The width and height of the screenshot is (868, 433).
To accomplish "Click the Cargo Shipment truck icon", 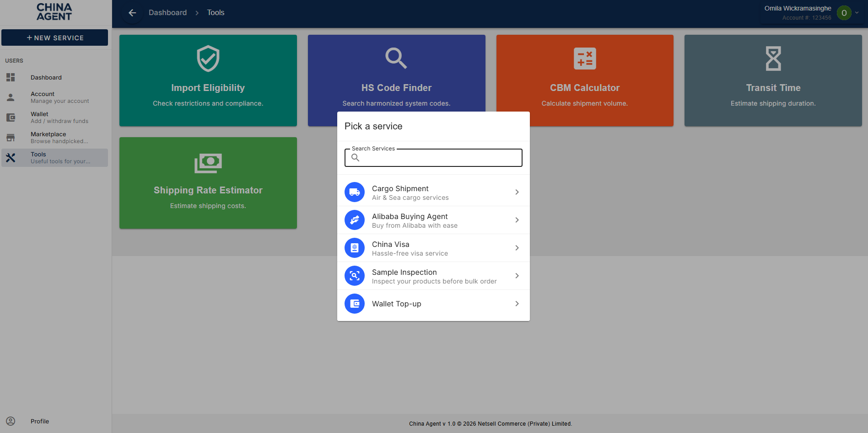I will point(354,192).
